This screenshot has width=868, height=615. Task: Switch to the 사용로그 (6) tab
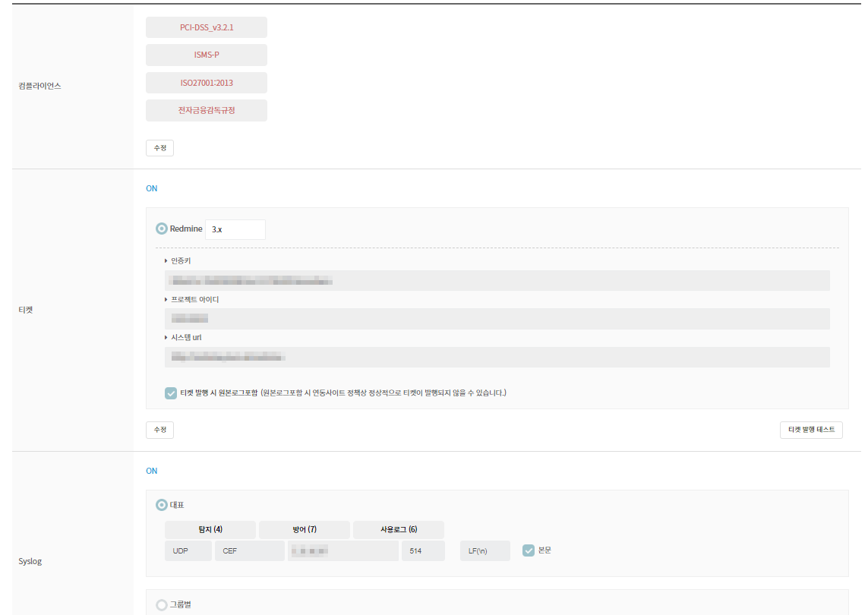coord(399,529)
